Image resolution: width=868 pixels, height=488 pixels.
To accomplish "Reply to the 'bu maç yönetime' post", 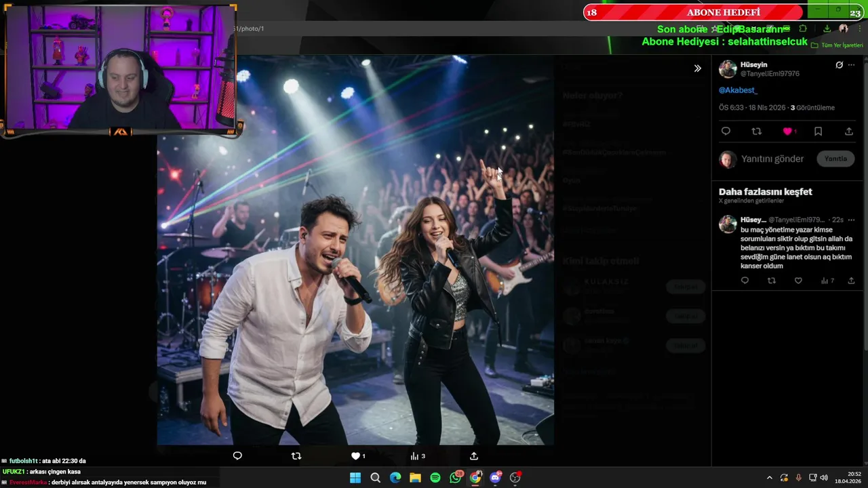I will pos(745,281).
